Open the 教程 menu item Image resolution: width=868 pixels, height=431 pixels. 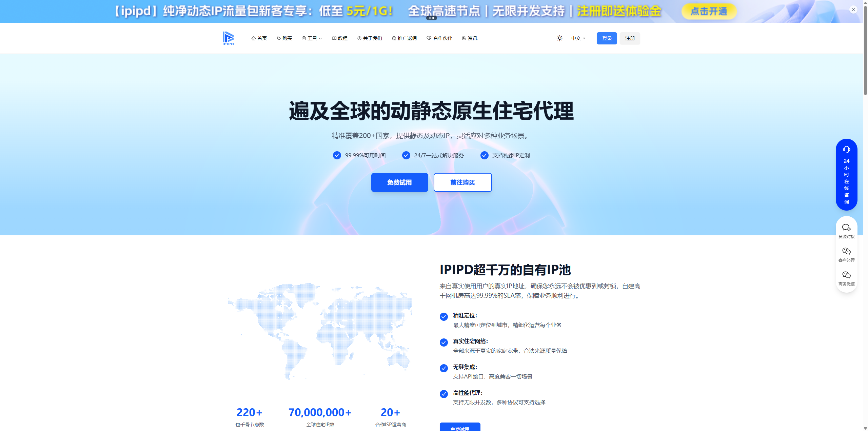click(x=339, y=38)
